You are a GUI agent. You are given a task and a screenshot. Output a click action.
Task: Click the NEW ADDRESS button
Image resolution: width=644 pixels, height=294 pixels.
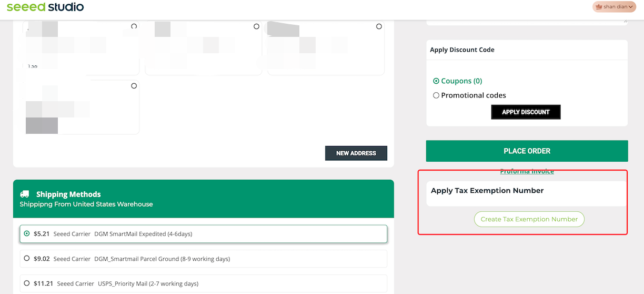click(x=356, y=153)
